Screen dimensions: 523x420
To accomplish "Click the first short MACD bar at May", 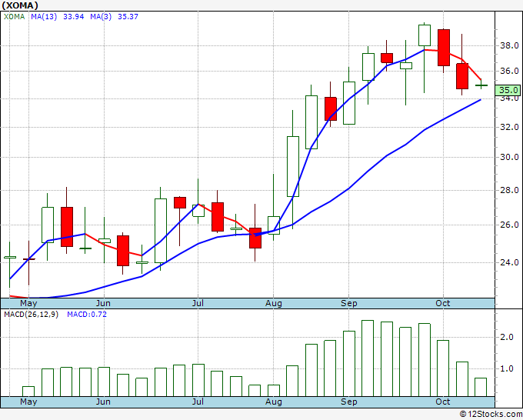I will 28,392.
